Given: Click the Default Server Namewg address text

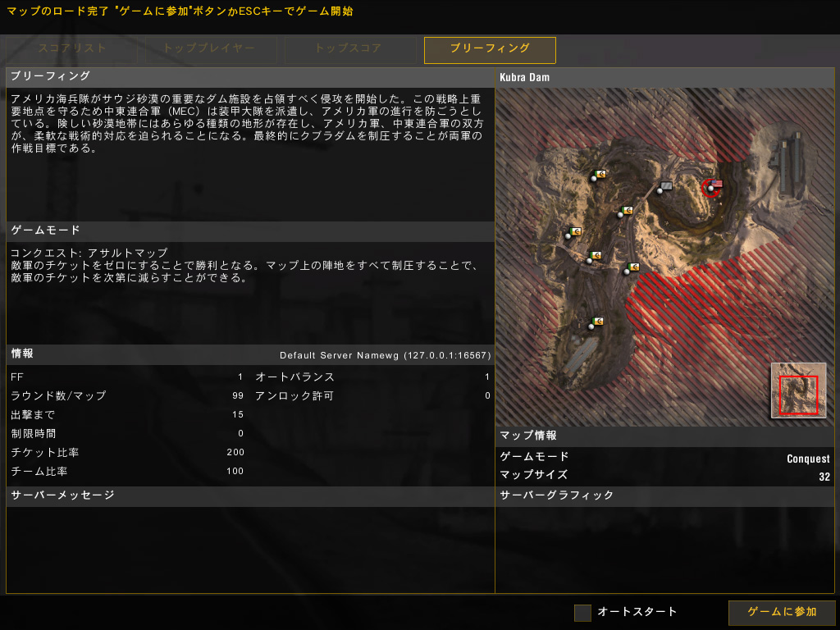Looking at the screenshot, I should click(386, 355).
